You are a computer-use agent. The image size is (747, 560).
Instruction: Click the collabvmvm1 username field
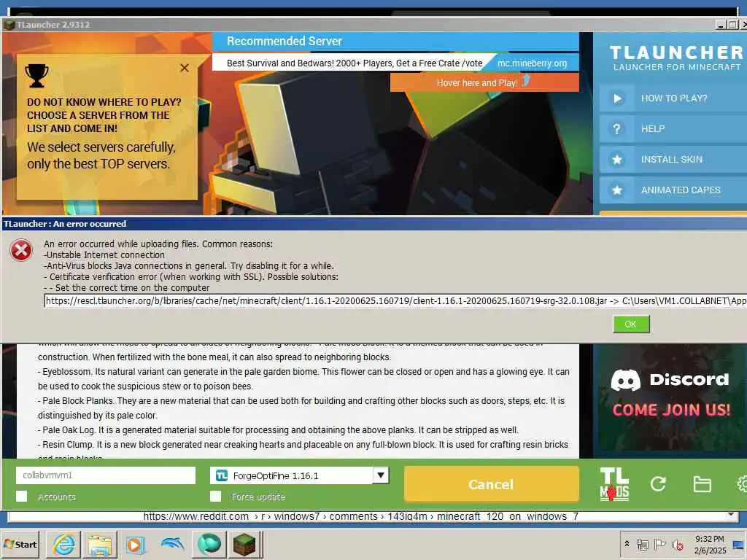(106, 475)
